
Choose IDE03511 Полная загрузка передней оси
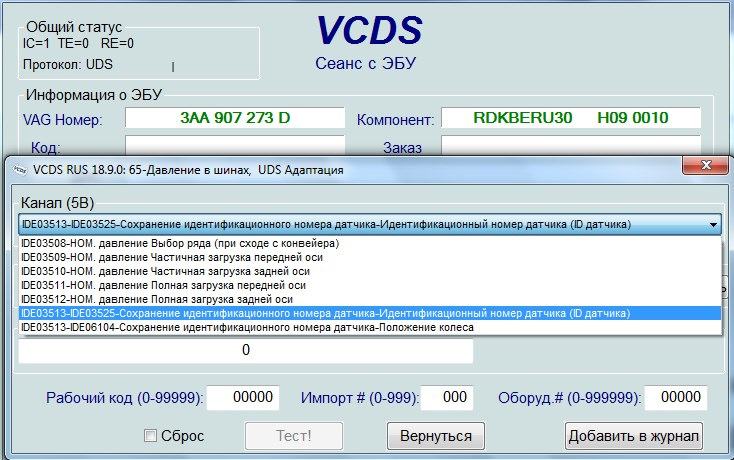370,285
